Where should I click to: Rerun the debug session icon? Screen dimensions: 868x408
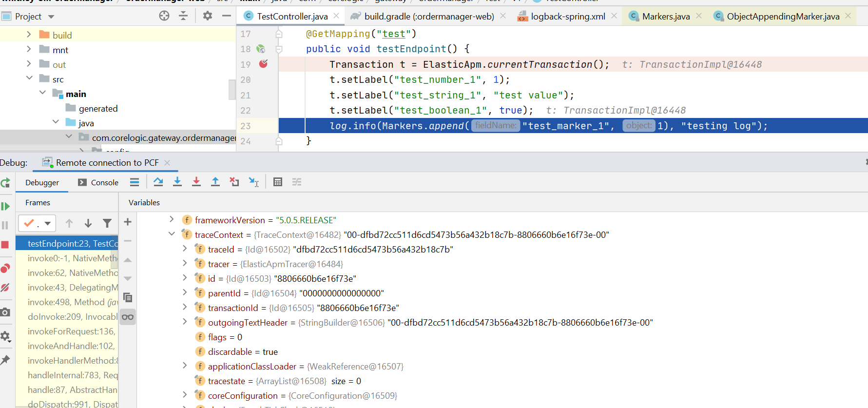pyautogui.click(x=5, y=183)
